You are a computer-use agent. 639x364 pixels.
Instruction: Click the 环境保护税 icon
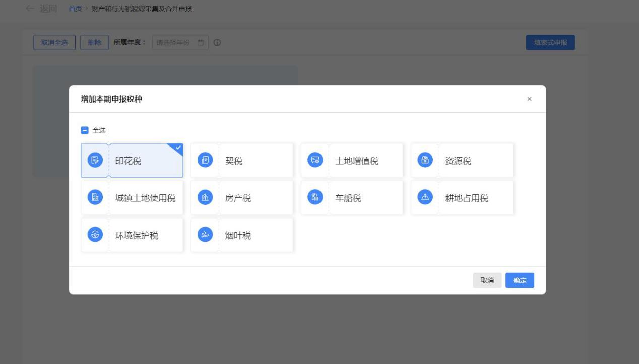pyautogui.click(x=95, y=235)
